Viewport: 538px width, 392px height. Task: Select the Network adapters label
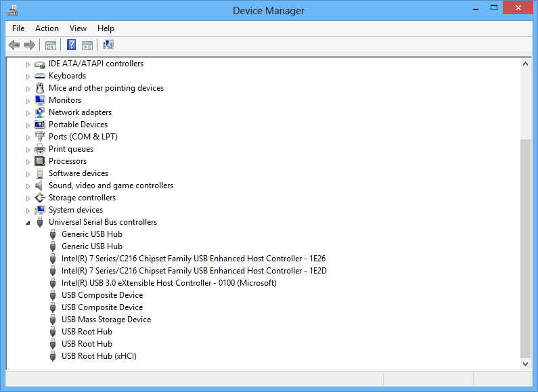(x=80, y=112)
